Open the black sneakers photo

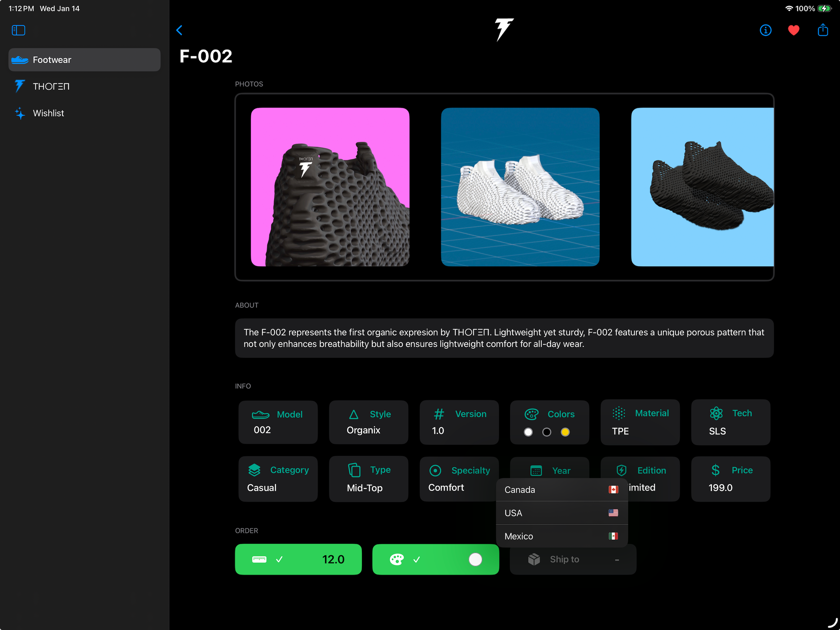pyautogui.click(x=702, y=187)
